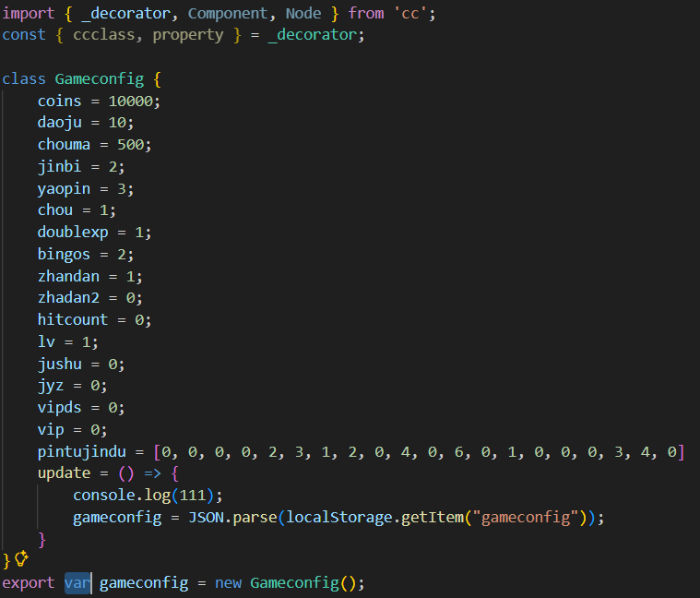Click the 'class' keyword
The image size is (700, 598).
[24, 79]
